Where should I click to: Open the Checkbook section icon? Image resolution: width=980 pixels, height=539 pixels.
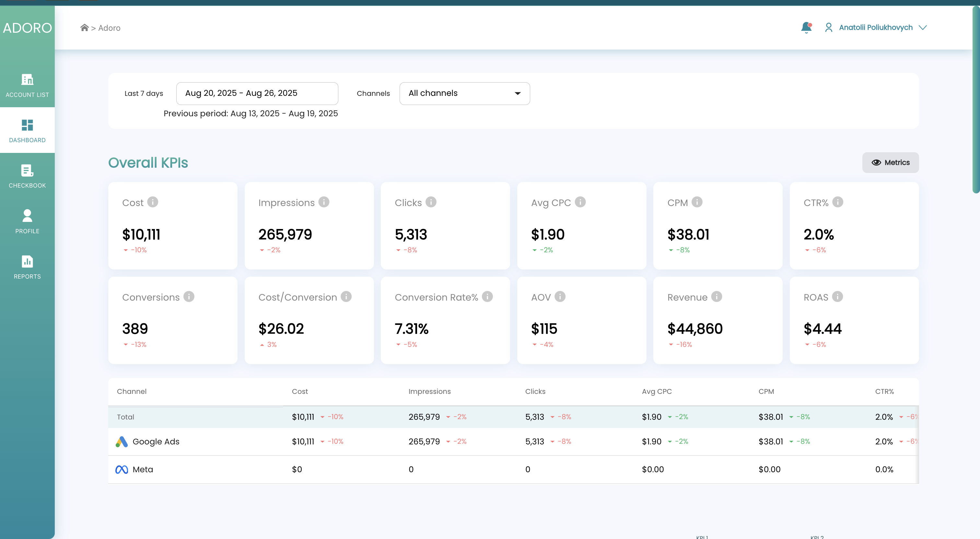tap(27, 171)
